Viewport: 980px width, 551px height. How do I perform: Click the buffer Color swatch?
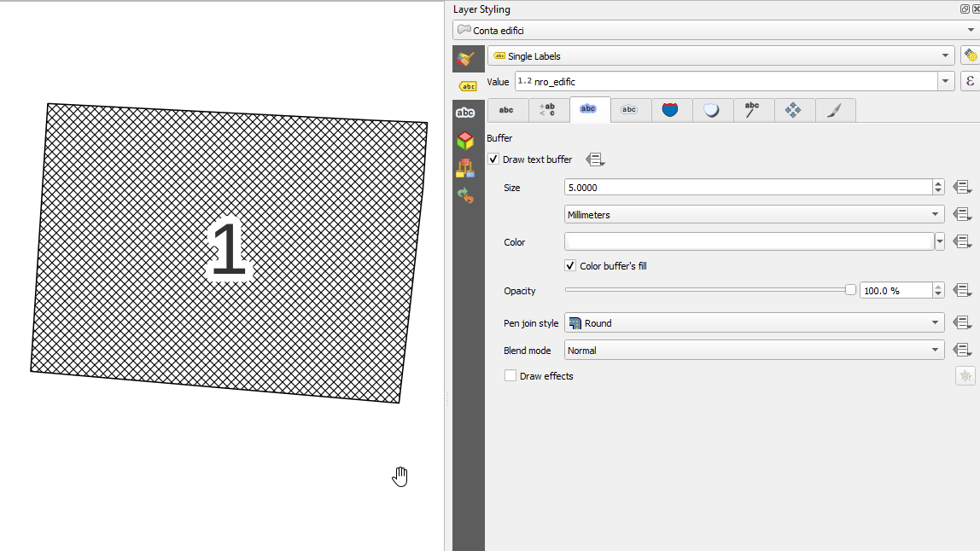pyautogui.click(x=749, y=242)
